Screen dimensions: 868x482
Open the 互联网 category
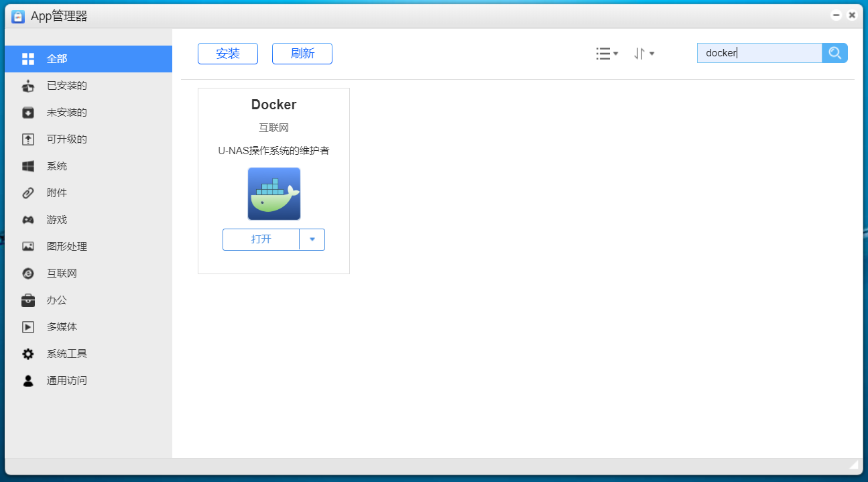click(x=62, y=274)
